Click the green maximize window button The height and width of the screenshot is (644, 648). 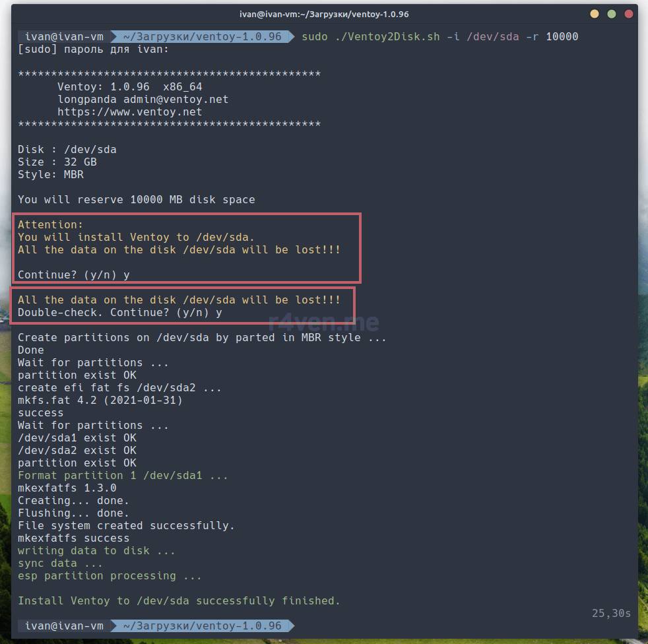pyautogui.click(x=612, y=14)
